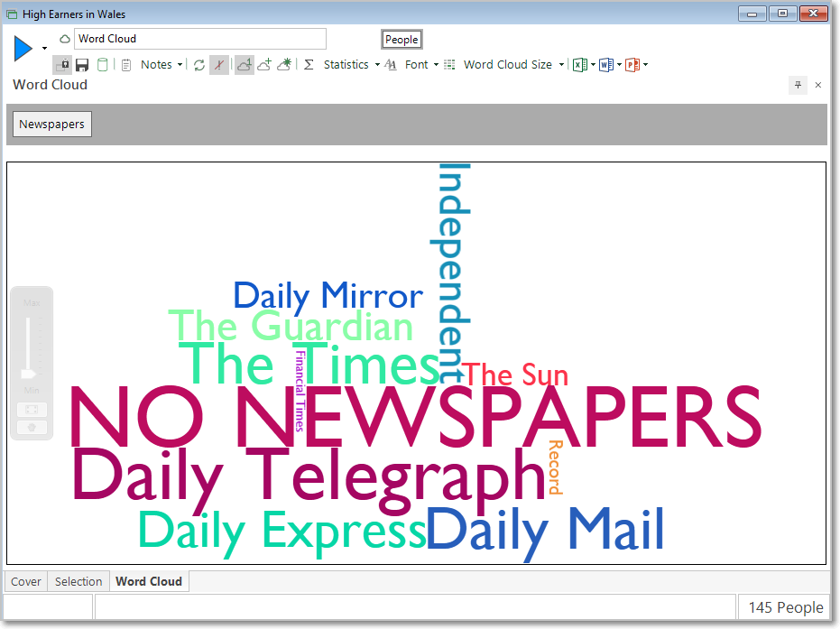Click the pan hand icon below the slider

[x=32, y=428]
